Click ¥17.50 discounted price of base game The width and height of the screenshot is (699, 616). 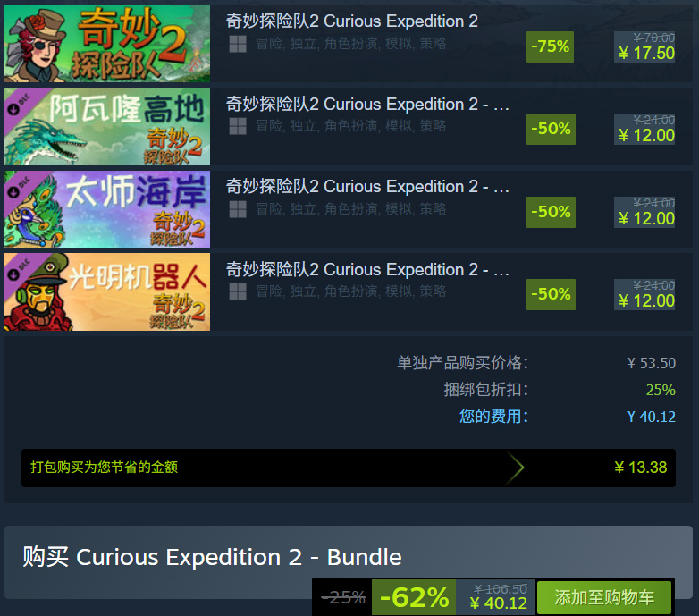pos(646,54)
